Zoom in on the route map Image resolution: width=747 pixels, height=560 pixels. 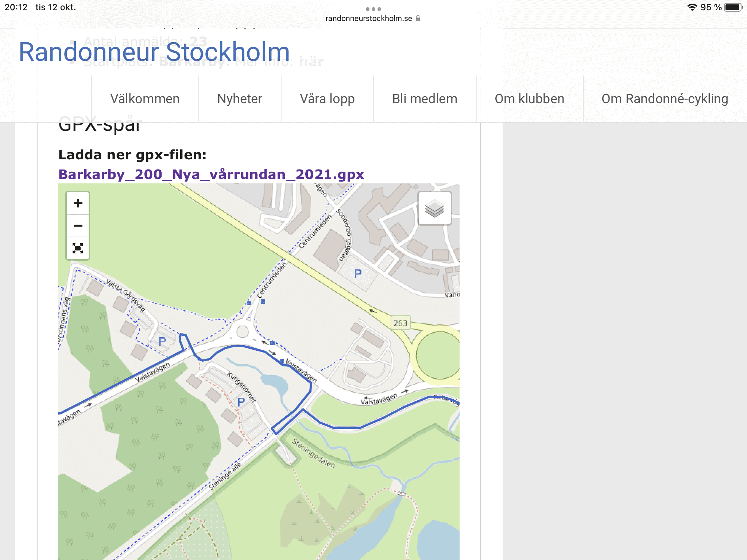[78, 203]
